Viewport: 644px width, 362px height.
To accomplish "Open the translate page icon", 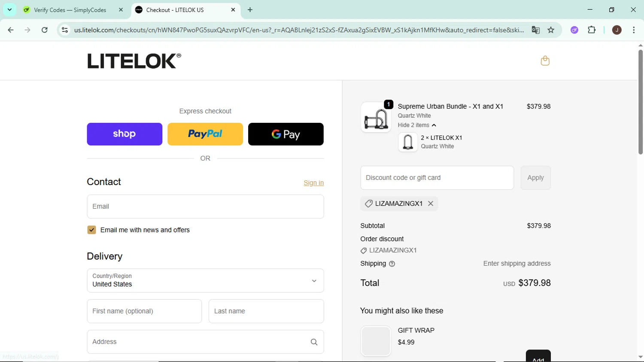I will coord(535,30).
